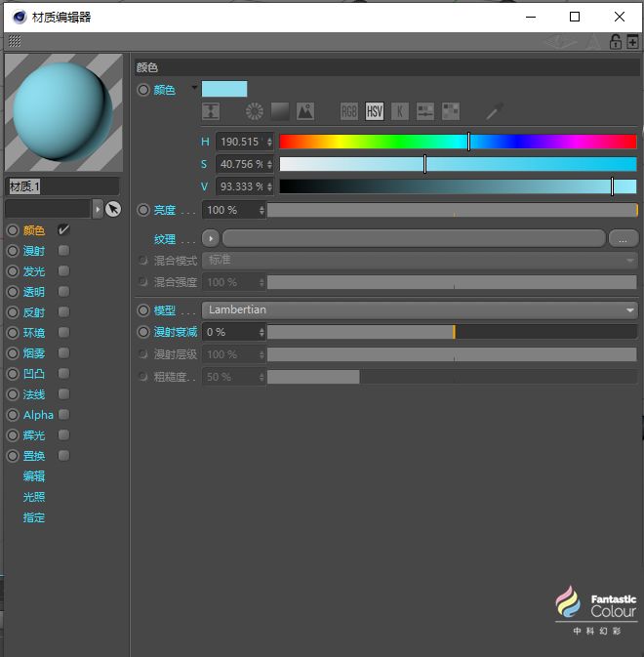The width and height of the screenshot is (644, 657).
Task: Toggle the compact color chooser icon
Action: click(x=211, y=111)
